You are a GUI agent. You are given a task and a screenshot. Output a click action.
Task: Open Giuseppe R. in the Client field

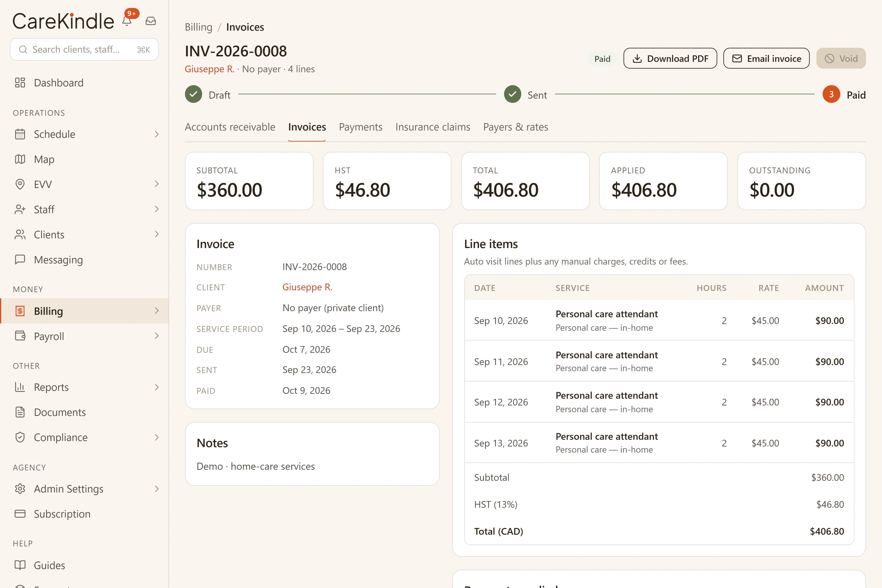(307, 287)
